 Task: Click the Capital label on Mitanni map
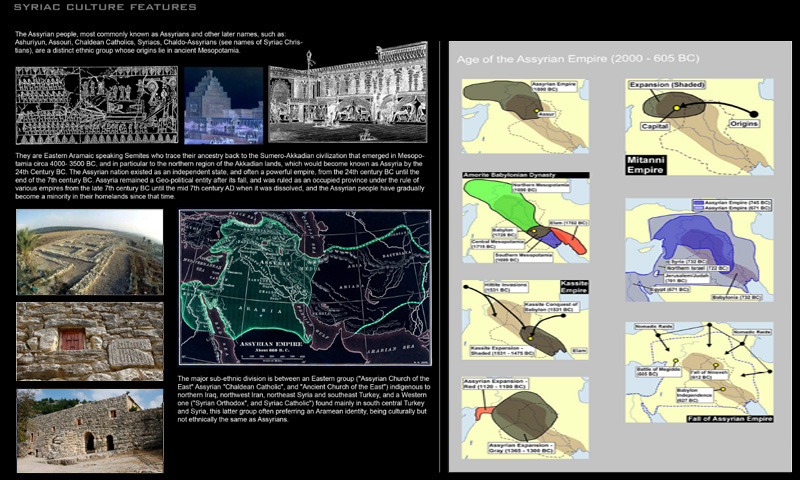655,126
